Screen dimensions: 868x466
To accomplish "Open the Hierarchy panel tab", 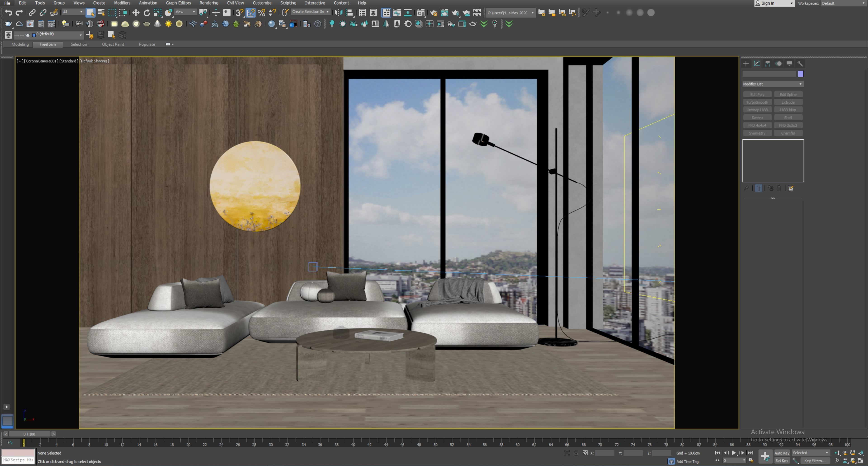I will coord(768,64).
